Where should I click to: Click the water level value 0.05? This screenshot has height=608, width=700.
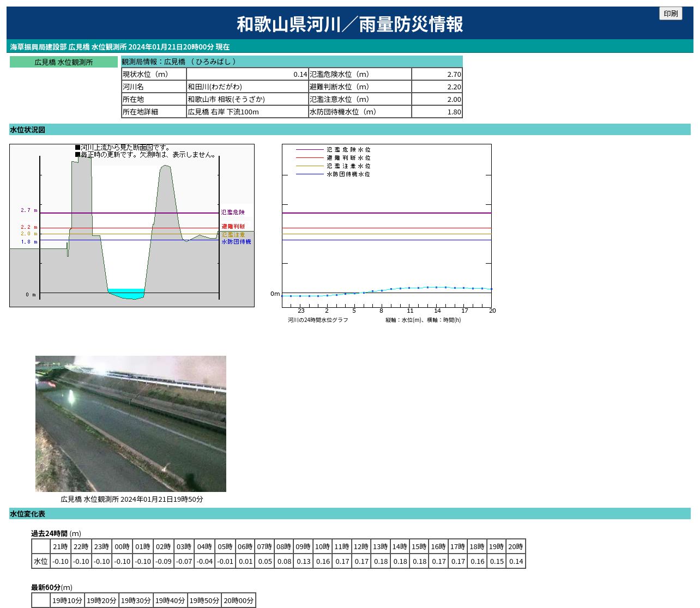(265, 561)
